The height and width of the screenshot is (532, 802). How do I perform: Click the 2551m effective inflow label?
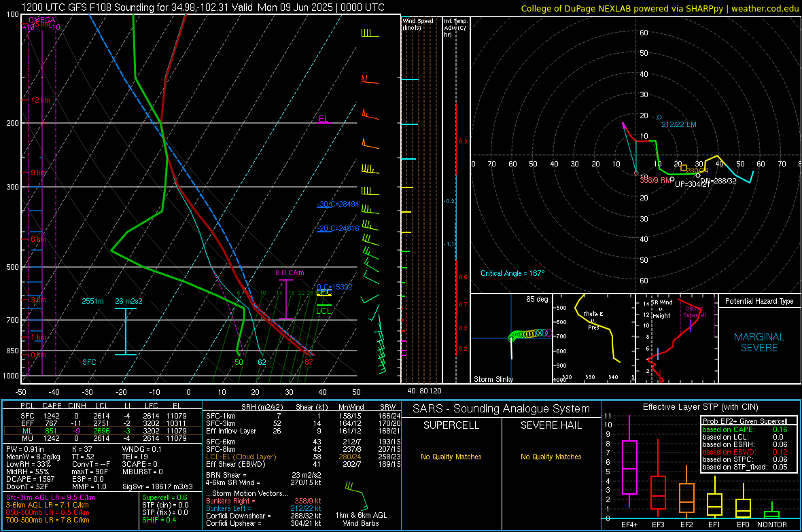coord(92,301)
